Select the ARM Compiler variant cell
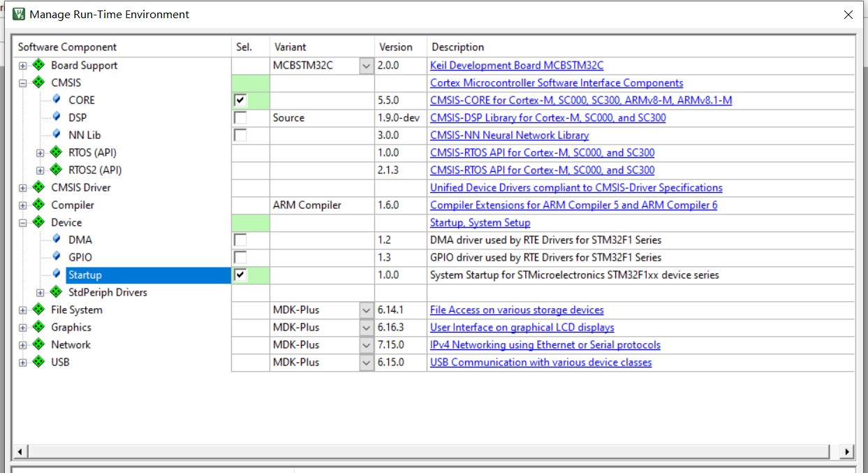 coord(323,205)
